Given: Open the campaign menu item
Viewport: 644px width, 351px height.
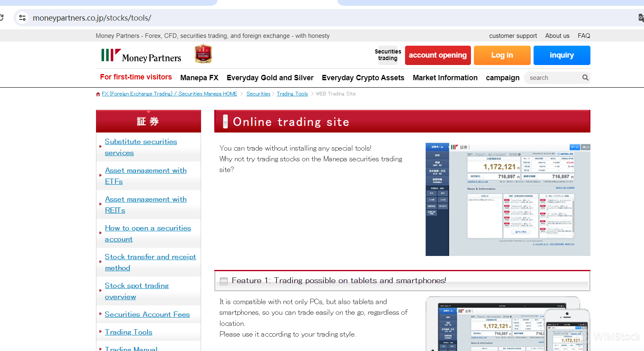Looking at the screenshot, I should [x=503, y=78].
